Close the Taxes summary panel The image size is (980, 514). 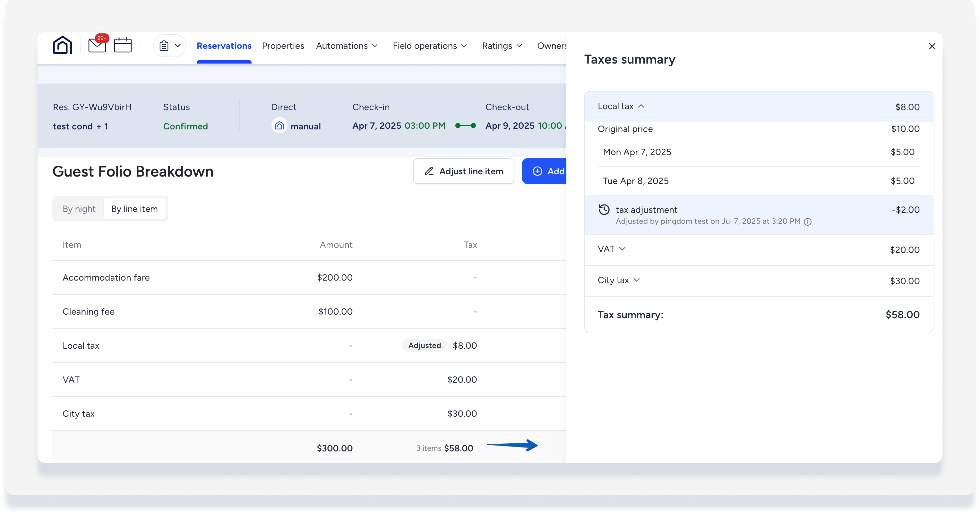click(x=932, y=46)
